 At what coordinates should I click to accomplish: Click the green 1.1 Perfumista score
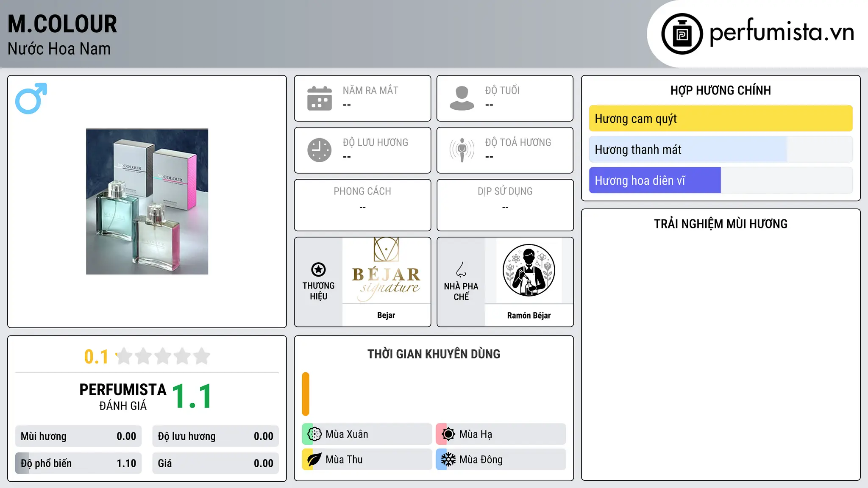pos(192,396)
